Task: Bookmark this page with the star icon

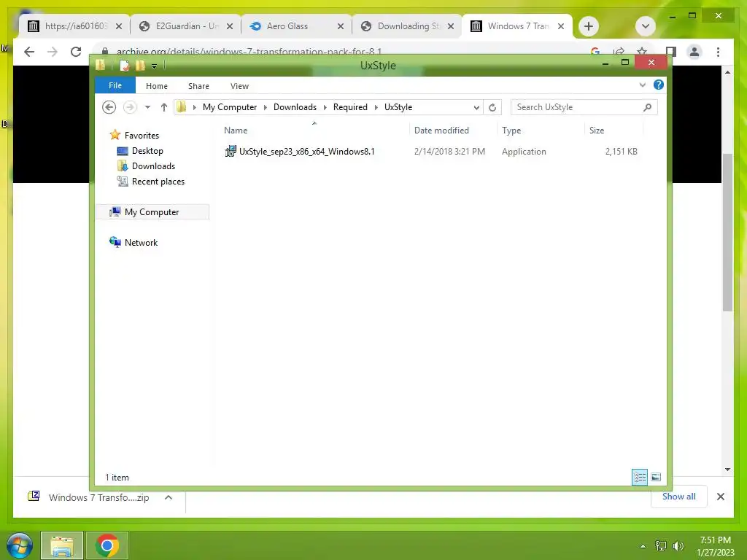Action: (x=642, y=51)
